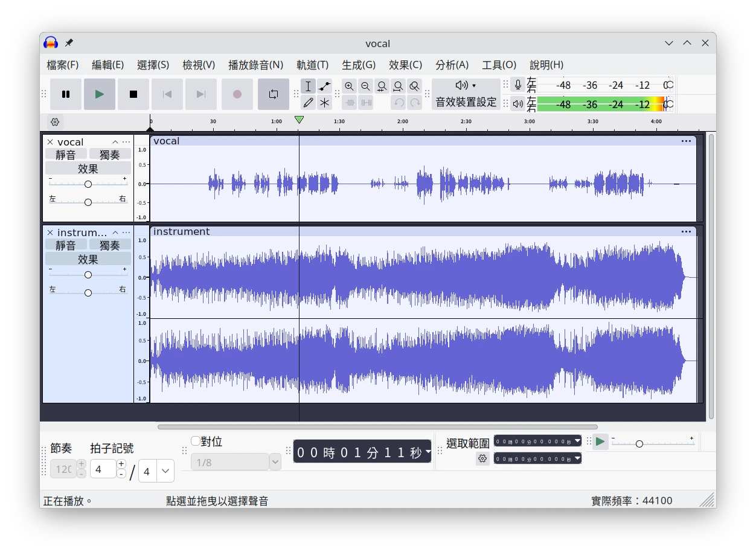Choose the Multi-tool asterisk icon
Screen dimensions: 756x555
click(325, 103)
